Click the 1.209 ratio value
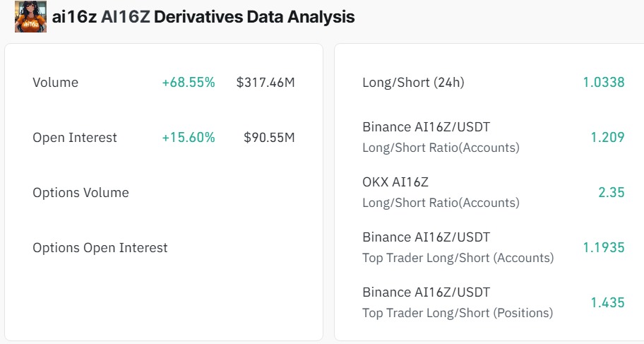 pyautogui.click(x=607, y=138)
